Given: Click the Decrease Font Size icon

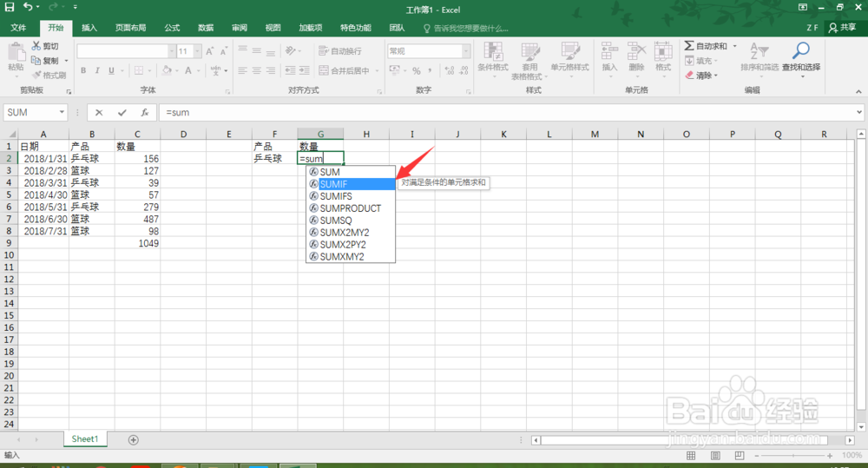Looking at the screenshot, I should pyautogui.click(x=224, y=51).
